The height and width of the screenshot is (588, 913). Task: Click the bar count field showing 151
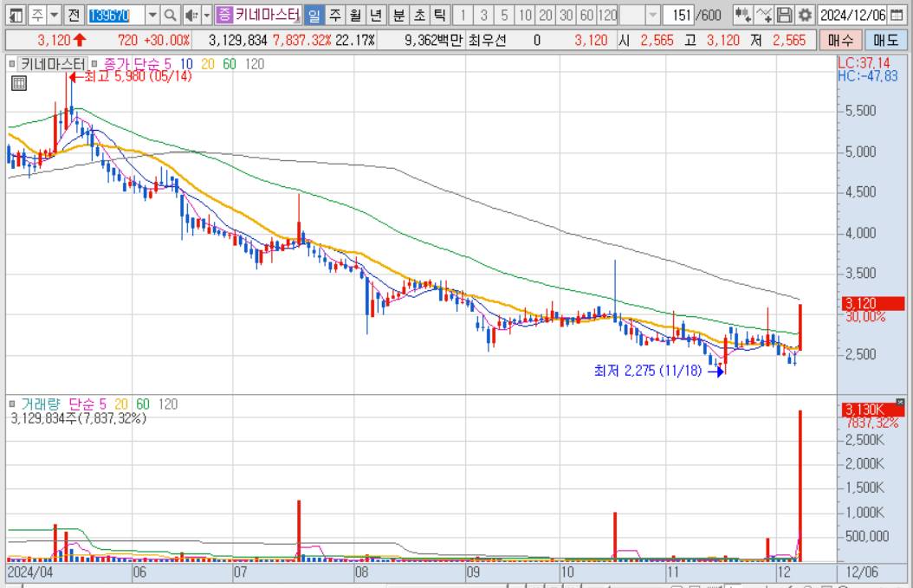click(x=678, y=15)
